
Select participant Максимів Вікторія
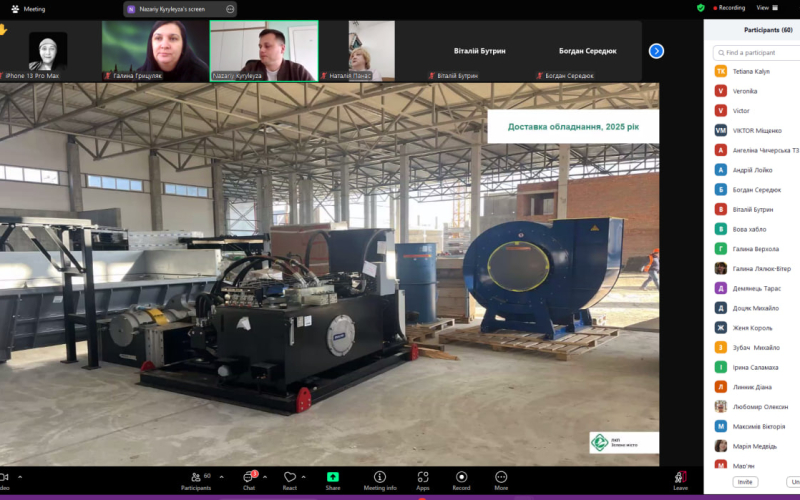[x=757, y=427]
